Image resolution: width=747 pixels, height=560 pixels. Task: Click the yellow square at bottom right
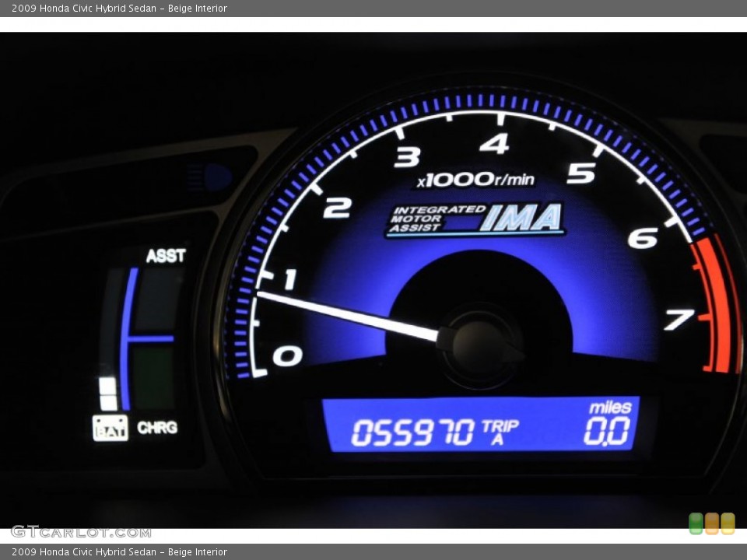point(728,523)
